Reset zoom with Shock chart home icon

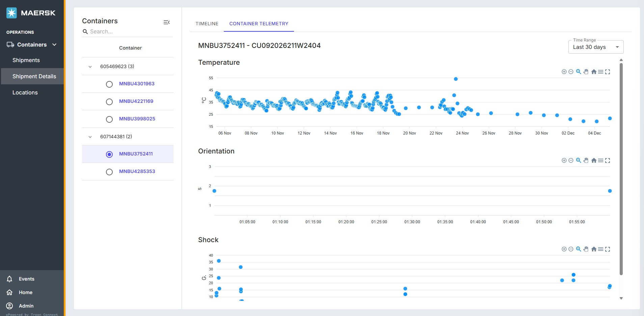(594, 249)
